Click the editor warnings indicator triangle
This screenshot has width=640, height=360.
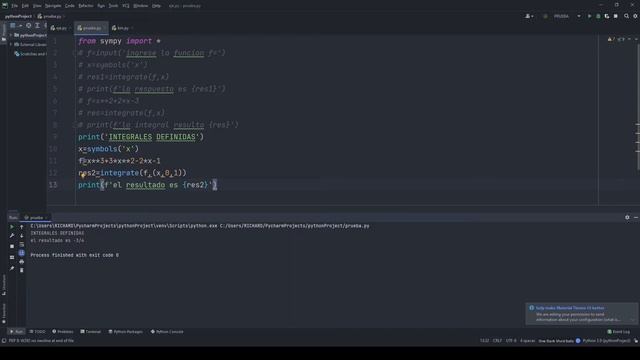click(611, 39)
